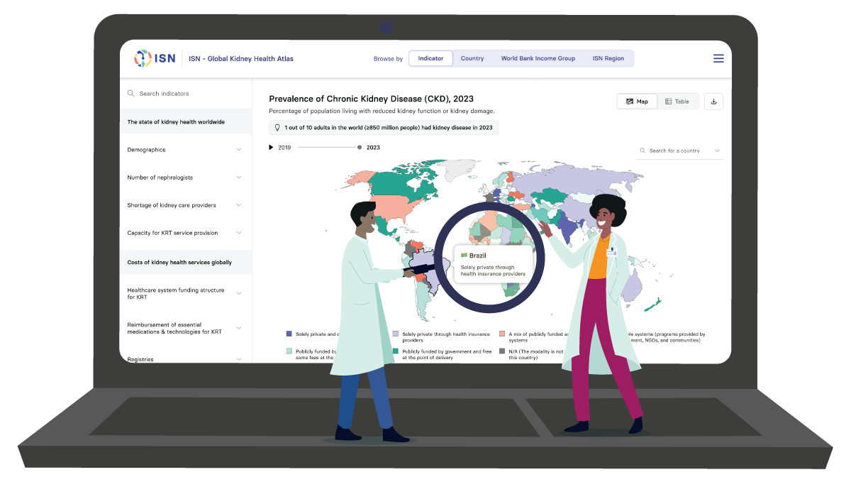Click the lightbulb icon beside the fact
Viewport: 868px width, 482px height.
click(x=277, y=128)
